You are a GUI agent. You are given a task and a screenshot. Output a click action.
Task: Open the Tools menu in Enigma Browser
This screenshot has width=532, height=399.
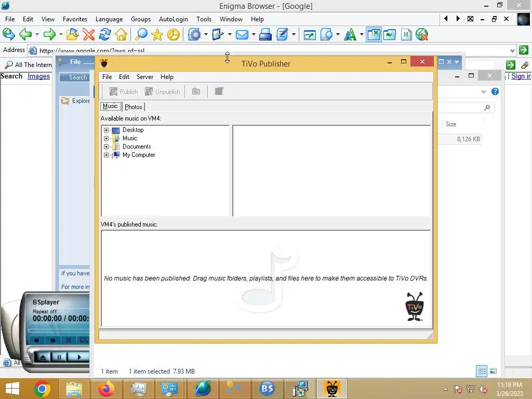tap(204, 19)
